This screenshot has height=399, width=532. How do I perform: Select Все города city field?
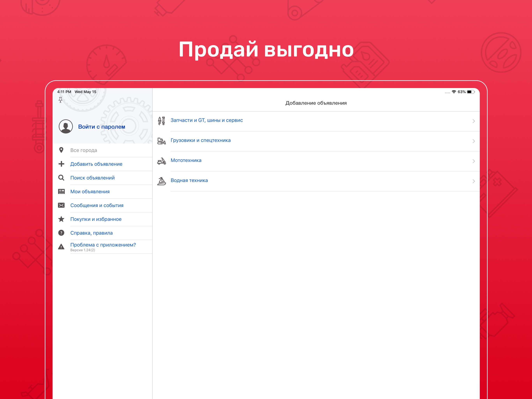coord(84,150)
